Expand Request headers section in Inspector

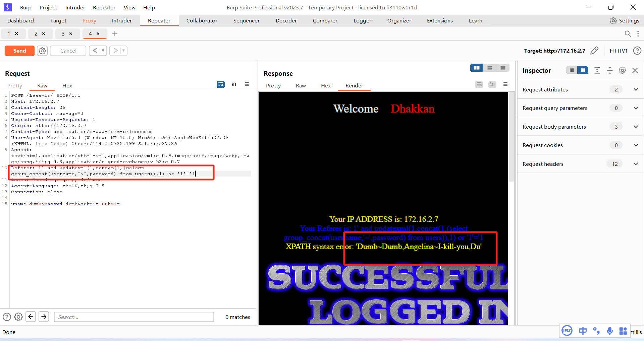coord(636,164)
